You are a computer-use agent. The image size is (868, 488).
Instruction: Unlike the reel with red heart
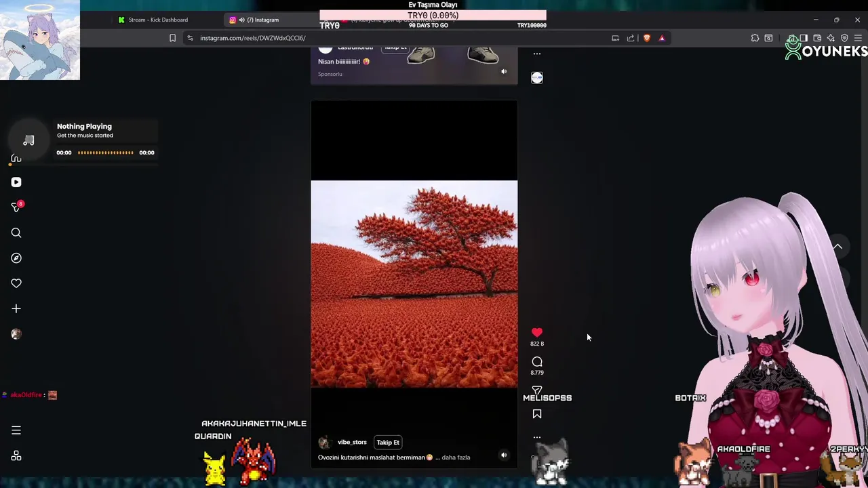pos(537,332)
